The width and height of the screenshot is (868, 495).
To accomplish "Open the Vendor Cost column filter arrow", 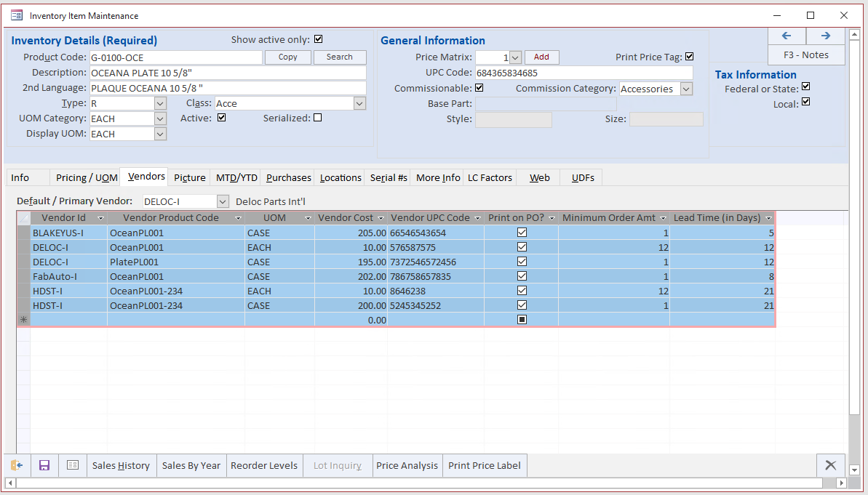I will 380,218.
